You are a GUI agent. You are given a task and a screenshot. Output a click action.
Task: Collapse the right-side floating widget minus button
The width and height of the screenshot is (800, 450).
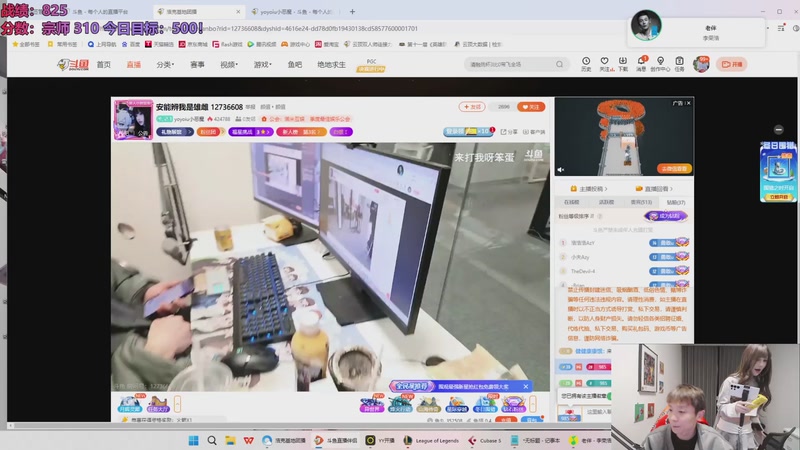click(778, 129)
